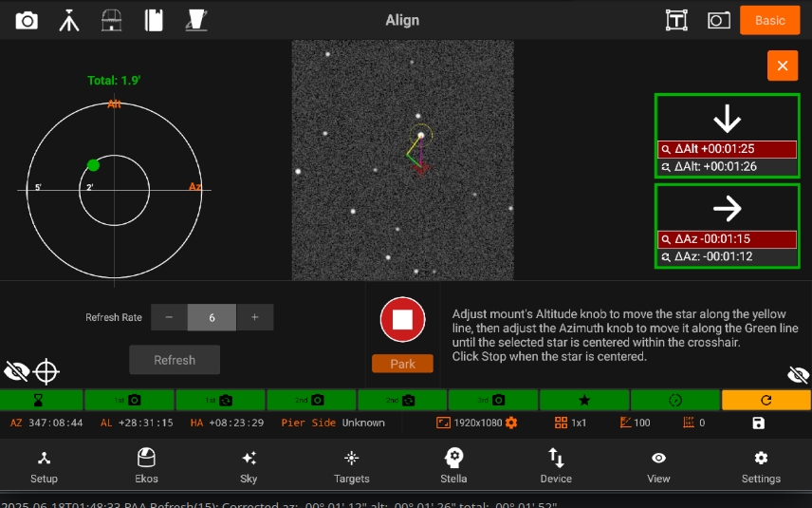Select the orange refresh step

click(x=766, y=400)
